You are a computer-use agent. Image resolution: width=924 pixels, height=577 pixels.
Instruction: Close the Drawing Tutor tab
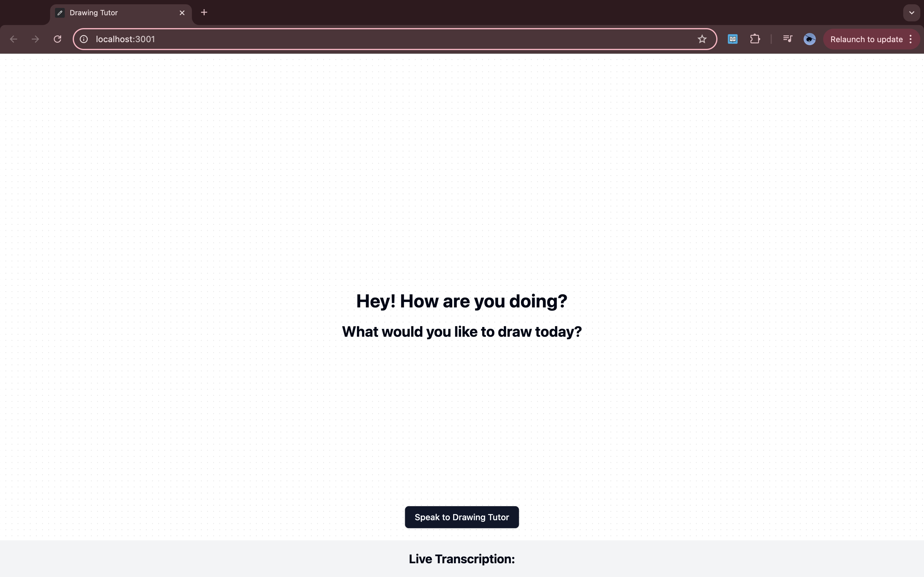pyautogui.click(x=182, y=13)
